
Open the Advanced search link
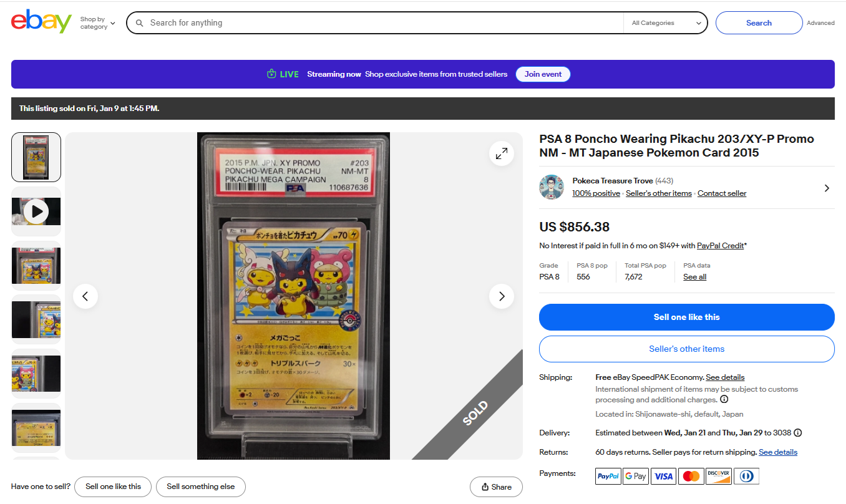(x=820, y=23)
